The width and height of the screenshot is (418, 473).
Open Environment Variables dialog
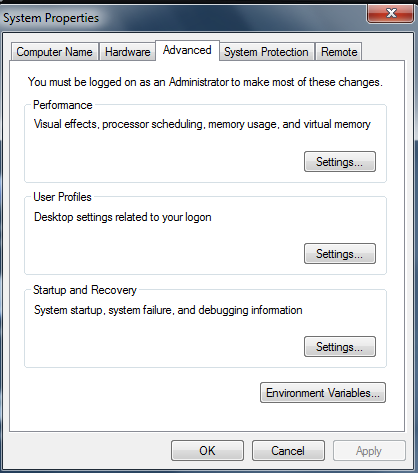click(323, 393)
